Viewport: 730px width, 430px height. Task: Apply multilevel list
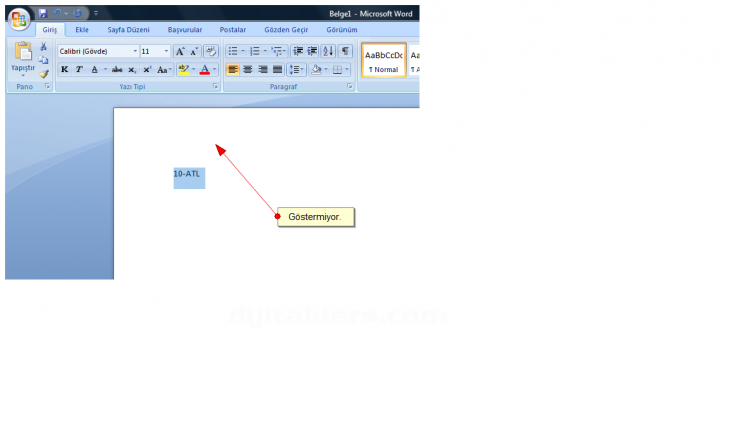click(278, 51)
